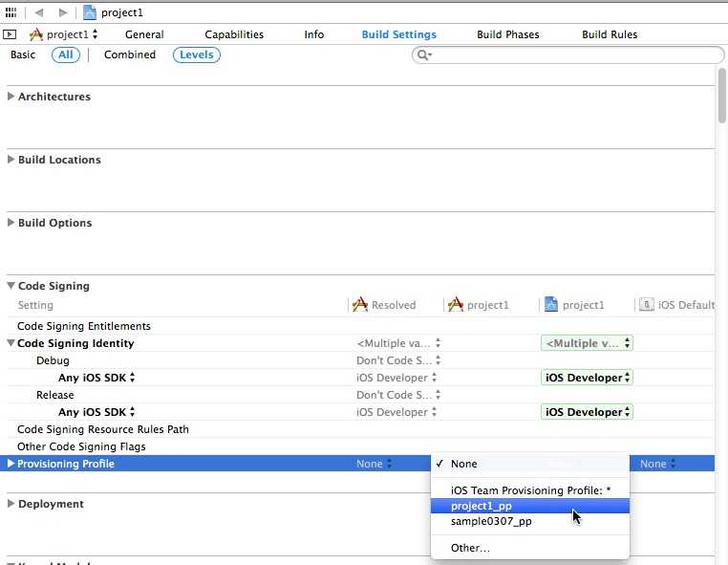Choose project1_pp provisioning profile

[x=530, y=506]
